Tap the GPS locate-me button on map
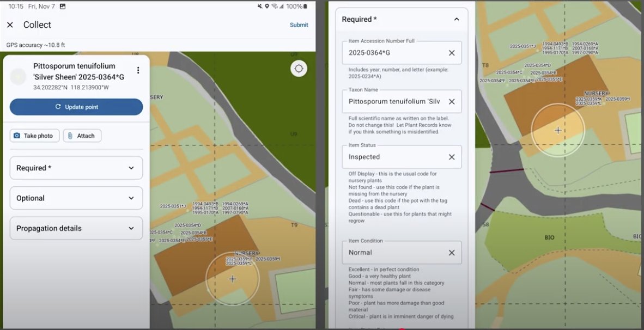644x330 pixels. click(299, 69)
